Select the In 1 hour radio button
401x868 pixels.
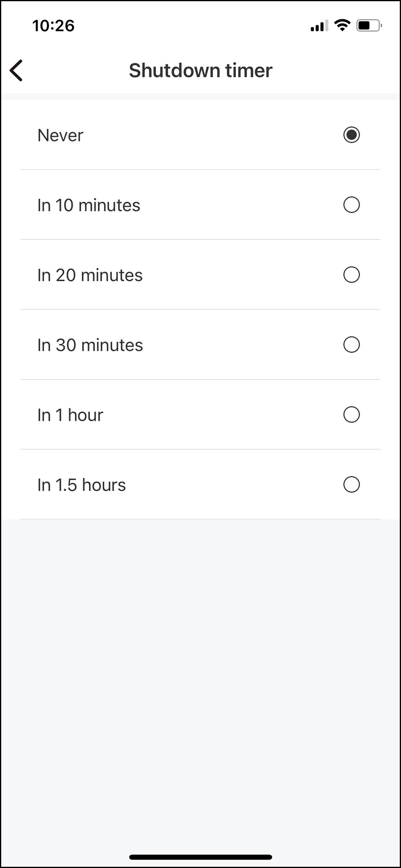click(351, 414)
